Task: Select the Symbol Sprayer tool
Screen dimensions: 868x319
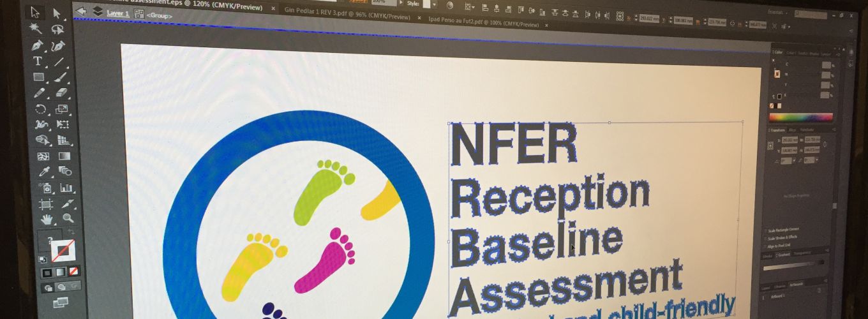Action: point(45,188)
